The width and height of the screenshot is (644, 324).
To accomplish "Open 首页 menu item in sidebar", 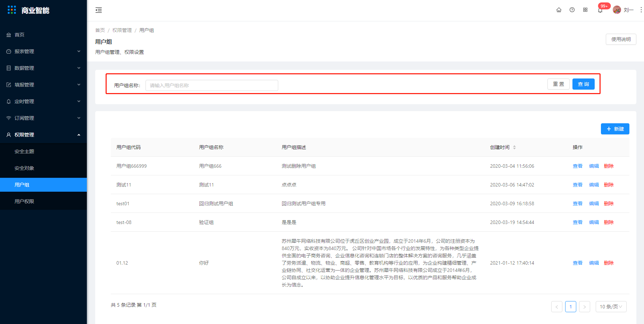I will (x=43, y=35).
